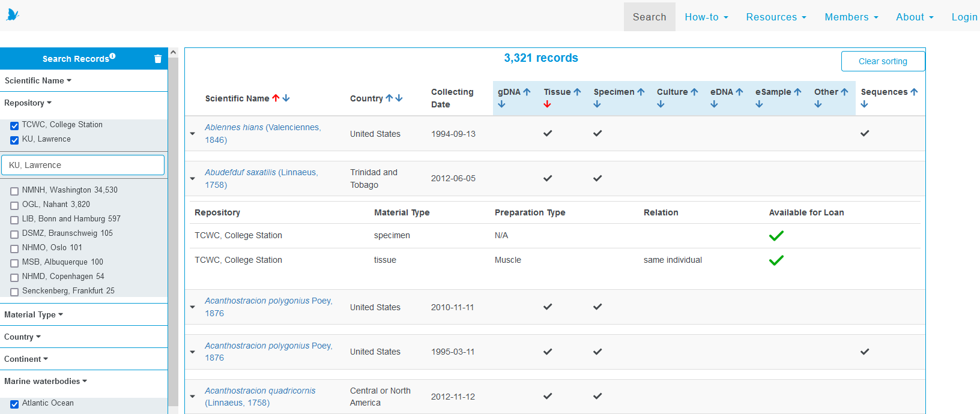Expand the Material Type filter section
This screenshot has width=980, height=414.
point(34,314)
